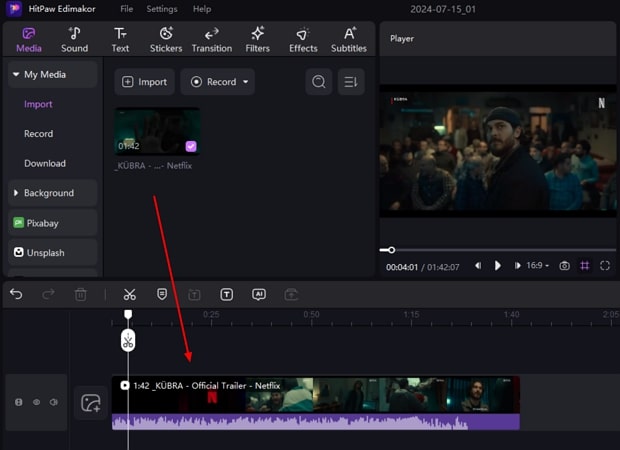Click the KÜBRA - Netflix file name
The image size is (620, 450).
153,166
